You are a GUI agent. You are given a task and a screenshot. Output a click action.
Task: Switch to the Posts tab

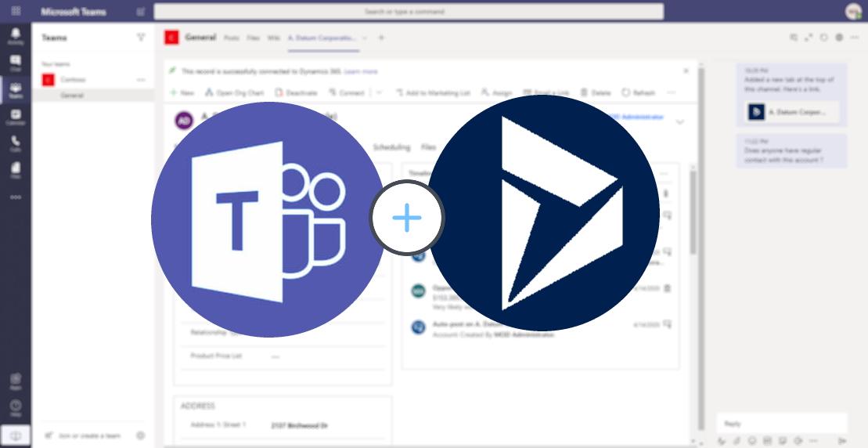click(x=232, y=38)
